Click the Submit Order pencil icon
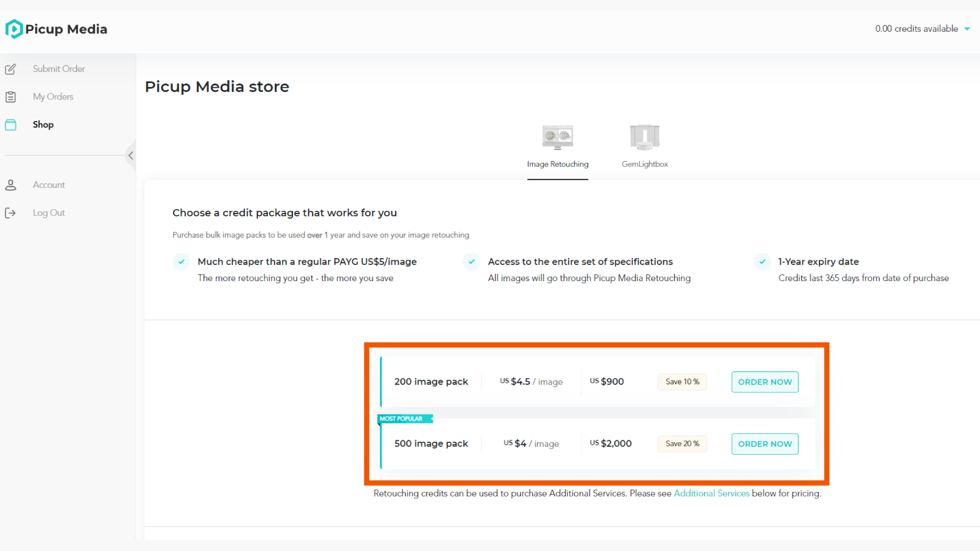980x551 pixels. [11, 69]
